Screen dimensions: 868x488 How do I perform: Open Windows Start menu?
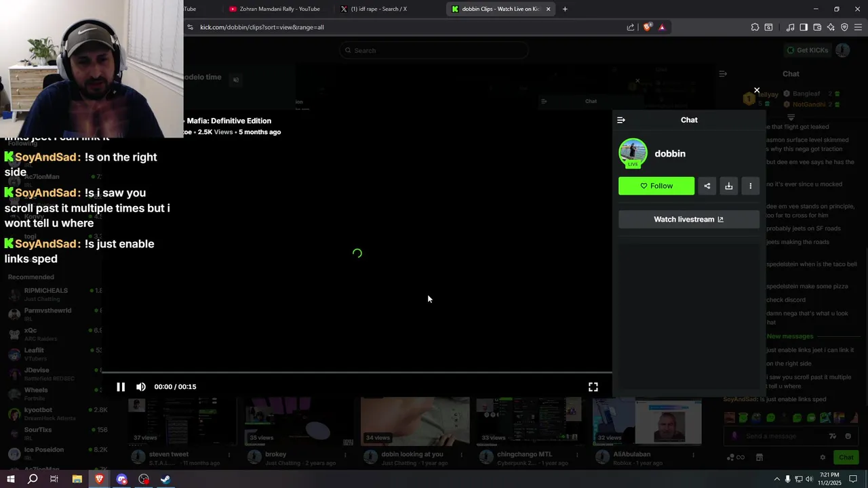coord(10,479)
